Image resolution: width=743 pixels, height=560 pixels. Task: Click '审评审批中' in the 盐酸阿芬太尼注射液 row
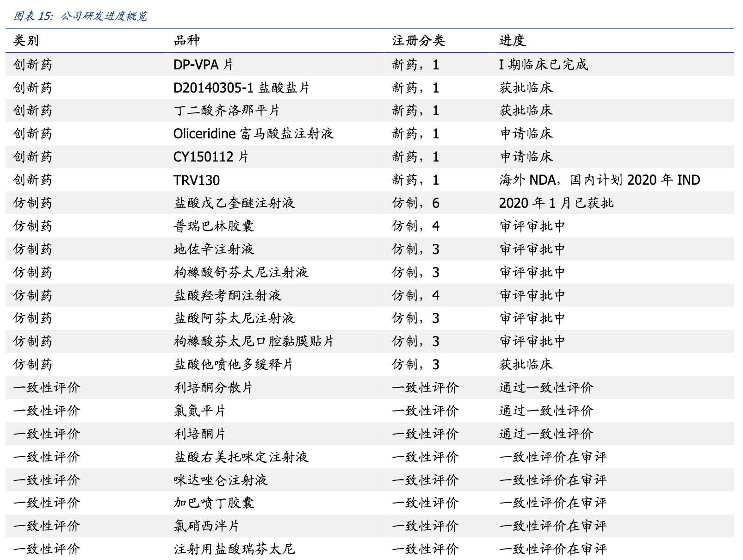coord(532,318)
